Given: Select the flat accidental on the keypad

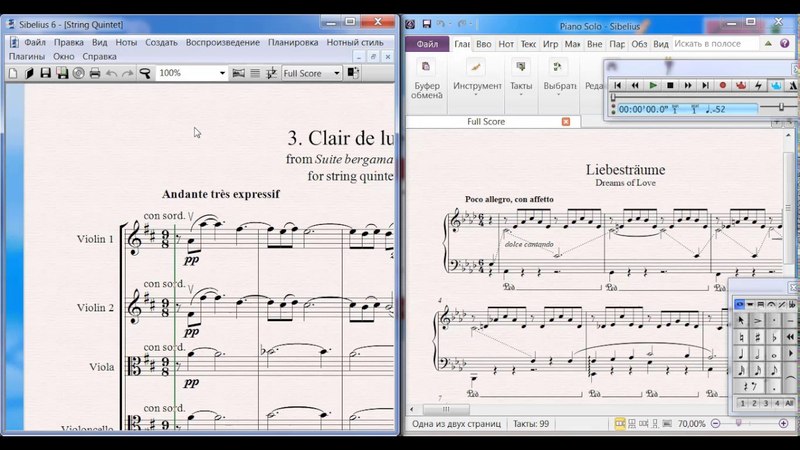Looking at the screenshot, I should (774, 337).
